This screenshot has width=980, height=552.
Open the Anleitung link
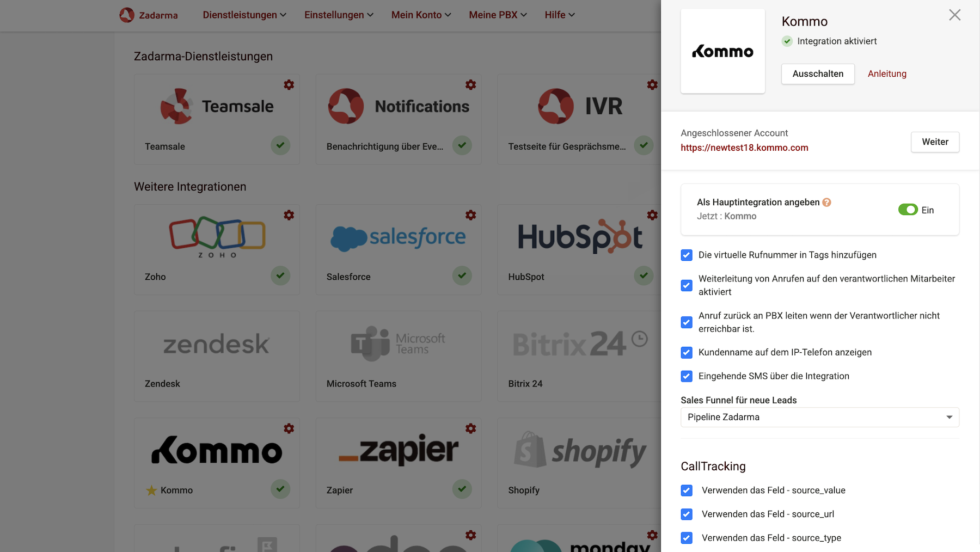(x=887, y=74)
